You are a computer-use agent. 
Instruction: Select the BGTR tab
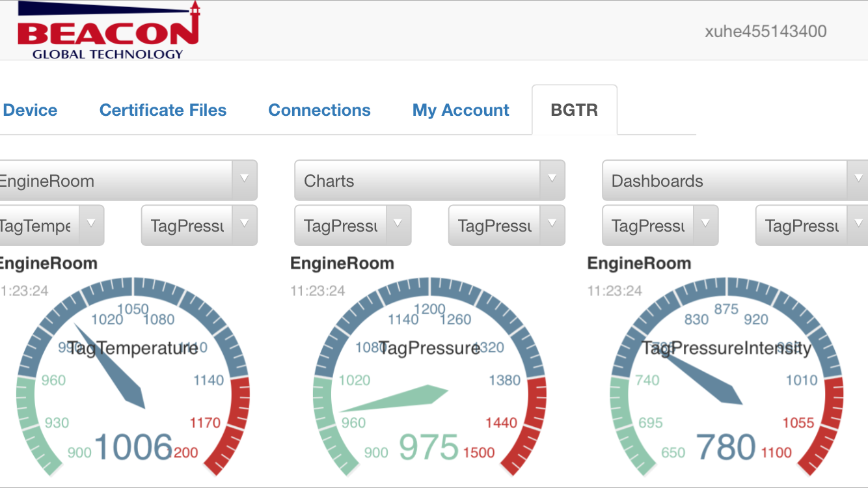(574, 110)
